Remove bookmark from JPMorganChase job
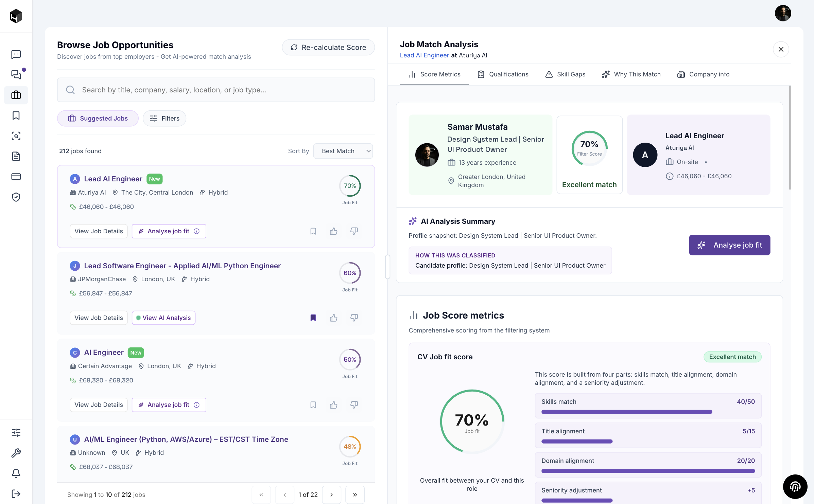814x504 pixels. pyautogui.click(x=313, y=318)
